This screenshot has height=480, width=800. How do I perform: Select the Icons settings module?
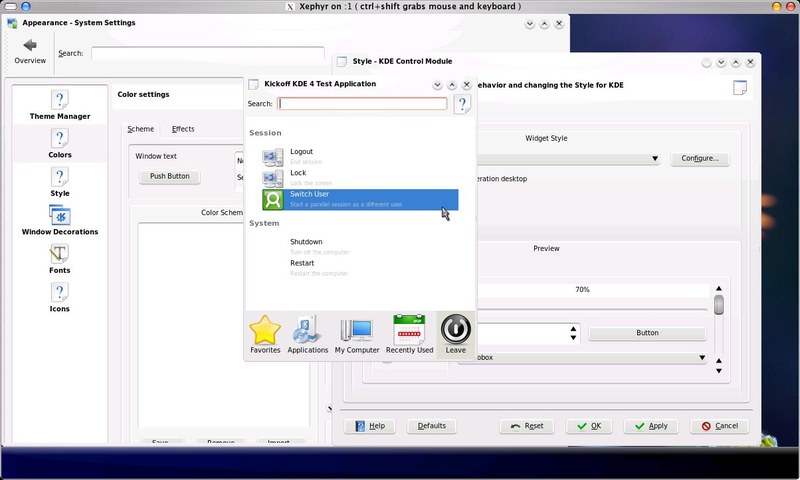click(x=59, y=297)
